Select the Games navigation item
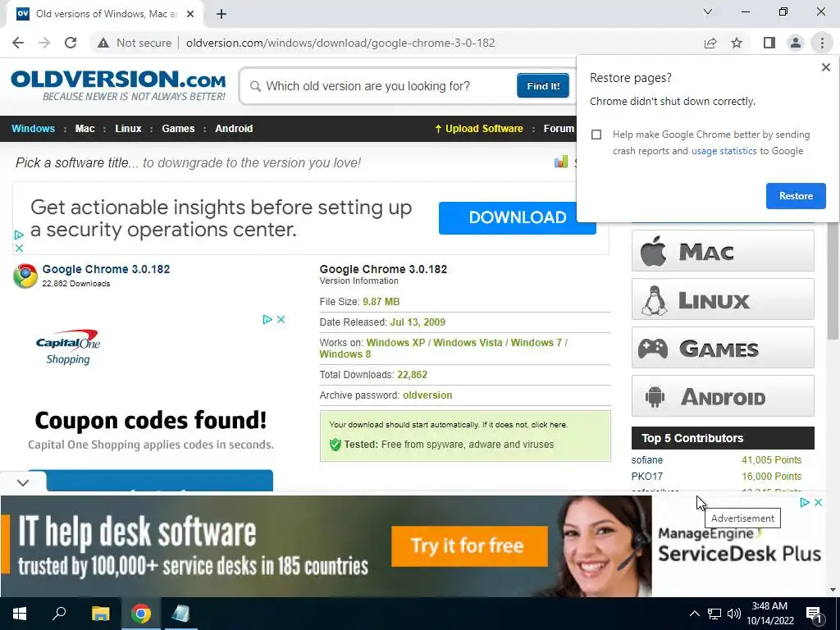Screen dimensions: 840x630 click(178, 129)
